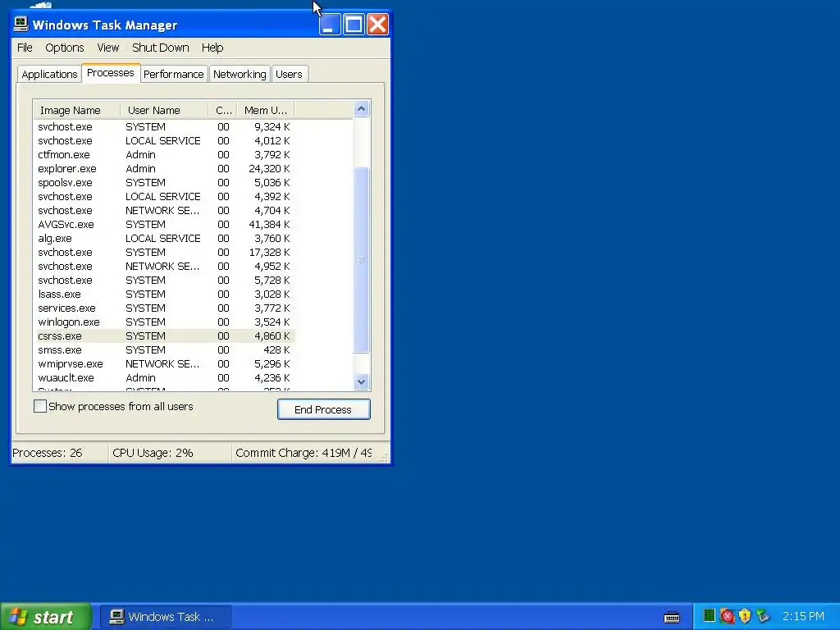Image resolution: width=840 pixels, height=630 pixels.
Task: Click NETWORK SE... in the wmiprvse.exe row
Action: [x=162, y=363]
